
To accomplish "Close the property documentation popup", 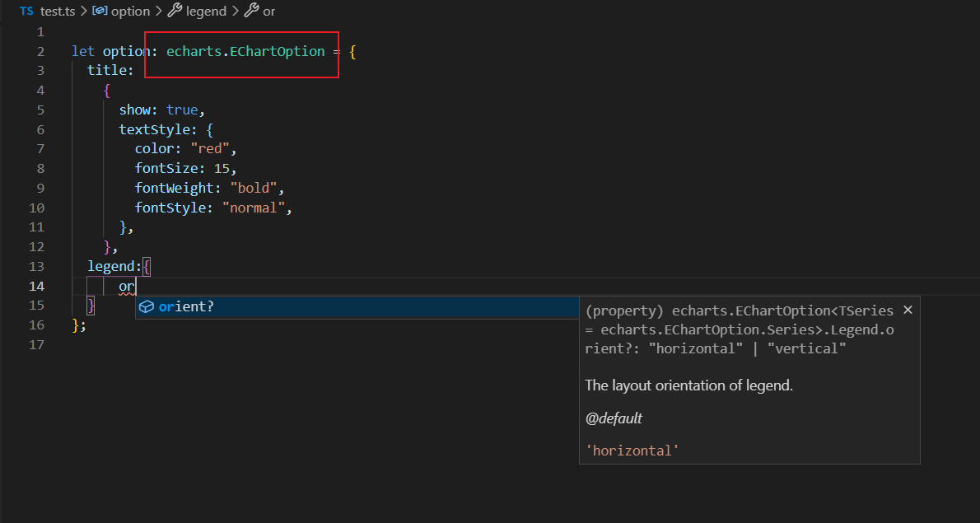I will [908, 311].
